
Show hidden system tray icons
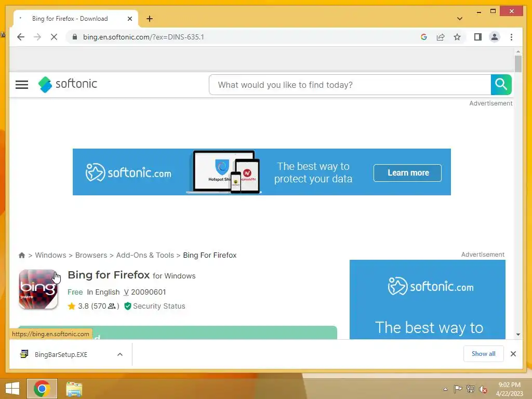coord(445,389)
